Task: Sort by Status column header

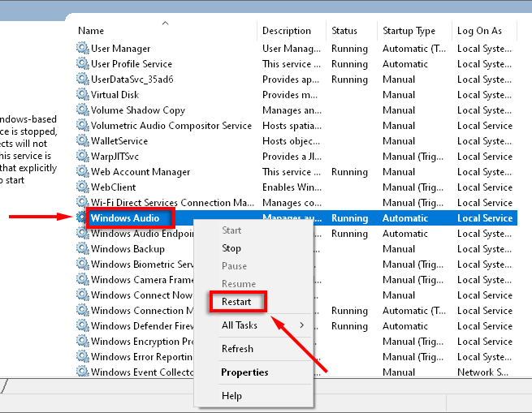Action: (344, 31)
